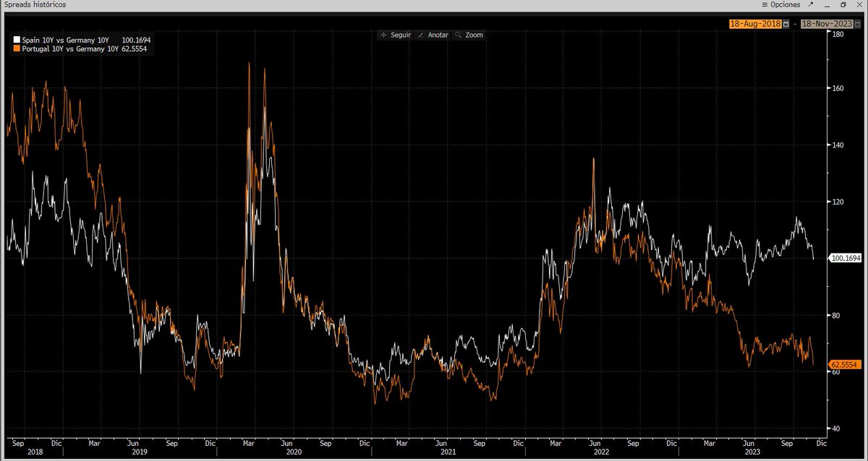Click the 2021 year label on time axis
This screenshot has width=868, height=461.
(449, 452)
